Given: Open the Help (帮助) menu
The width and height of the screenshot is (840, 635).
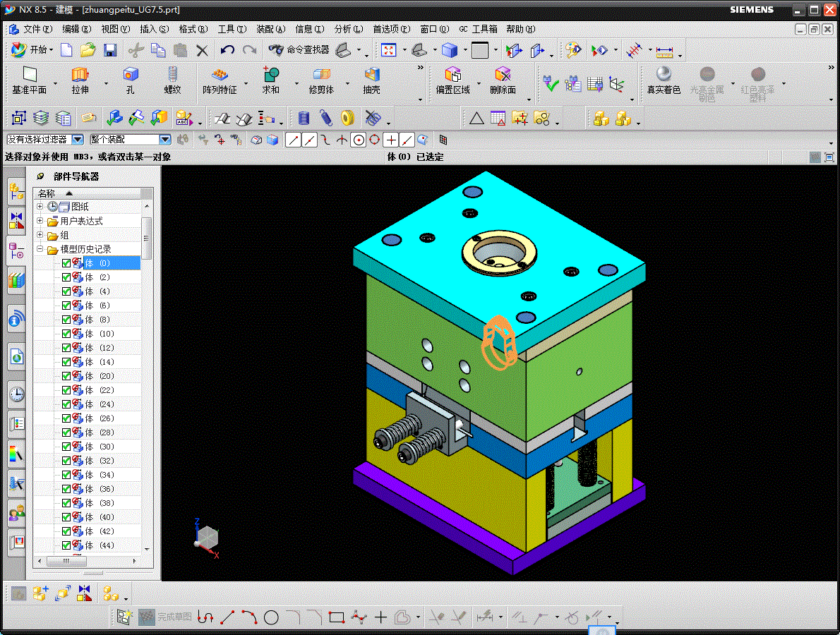Looking at the screenshot, I should (x=521, y=29).
